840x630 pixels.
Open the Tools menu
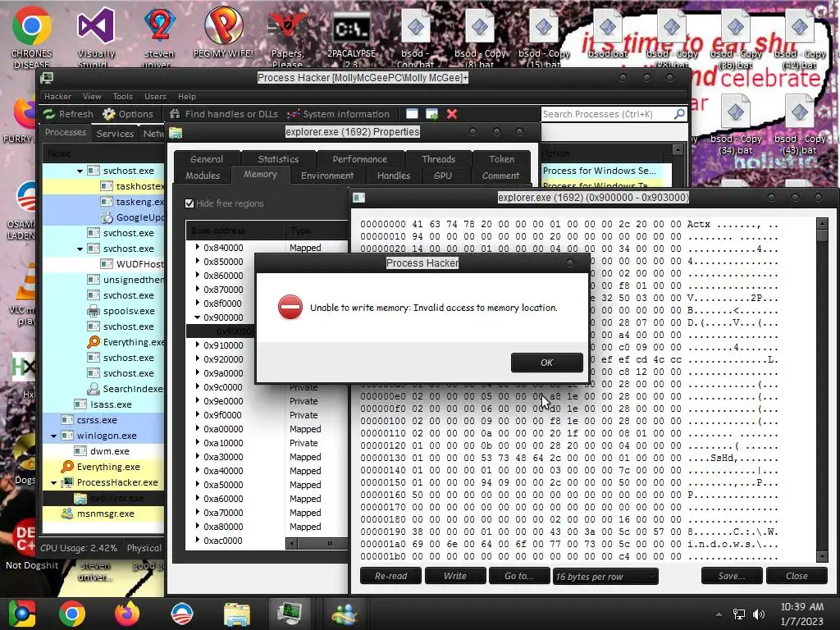tap(122, 97)
